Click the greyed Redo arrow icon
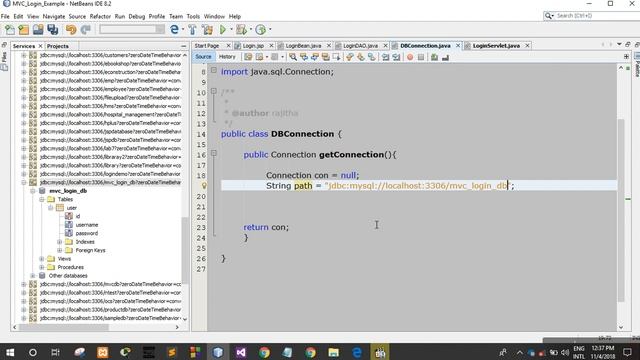This screenshot has height=360, width=640. (86, 29)
